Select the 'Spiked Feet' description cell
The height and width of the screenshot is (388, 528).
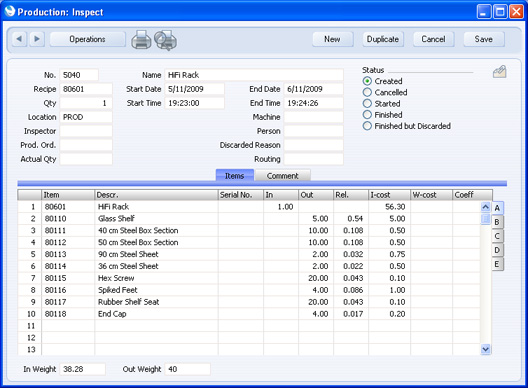pos(157,290)
